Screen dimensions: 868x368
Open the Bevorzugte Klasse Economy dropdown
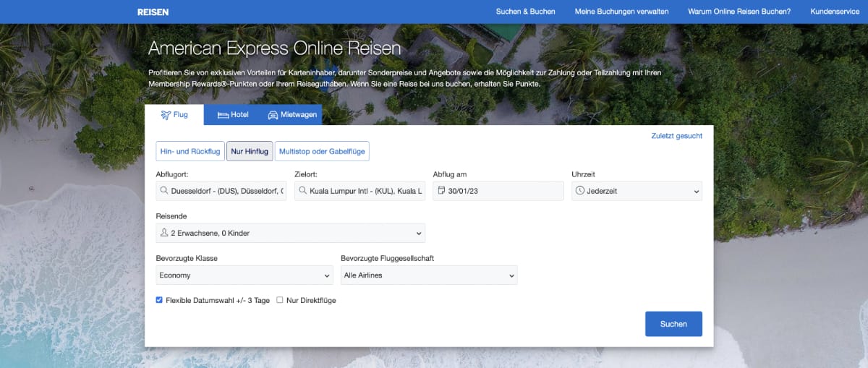tap(244, 275)
